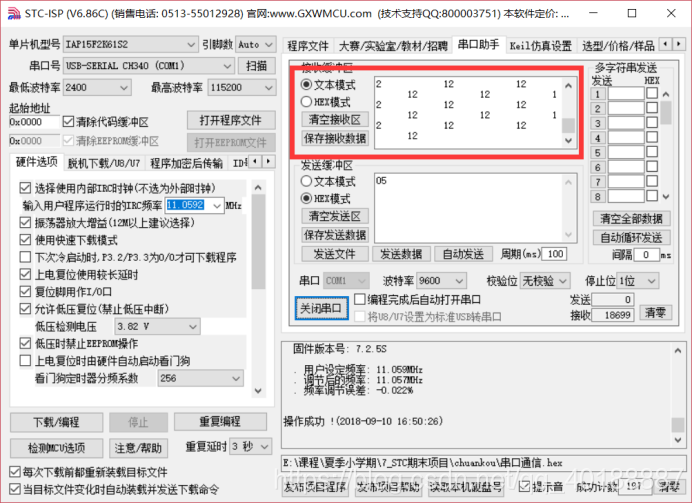Toggle the 清除代码缓冲区 checkbox
The width and height of the screenshot is (693, 504).
click(69, 122)
